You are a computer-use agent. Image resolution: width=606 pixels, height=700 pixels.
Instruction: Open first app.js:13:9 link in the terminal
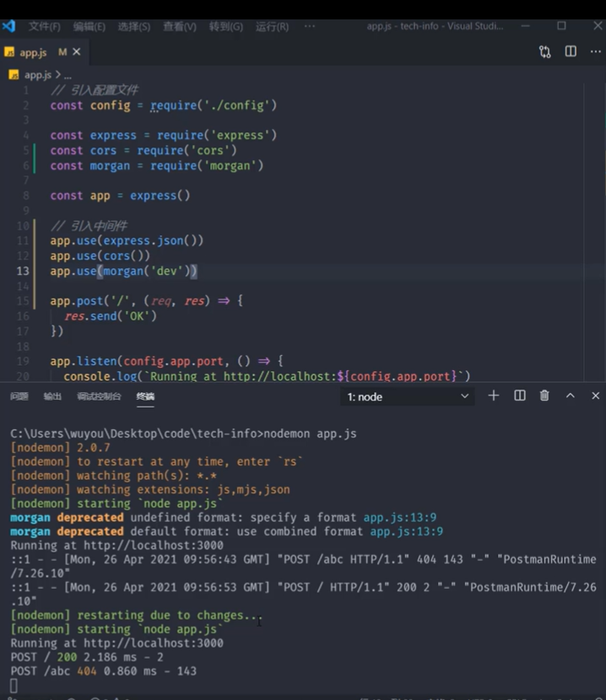coord(399,518)
